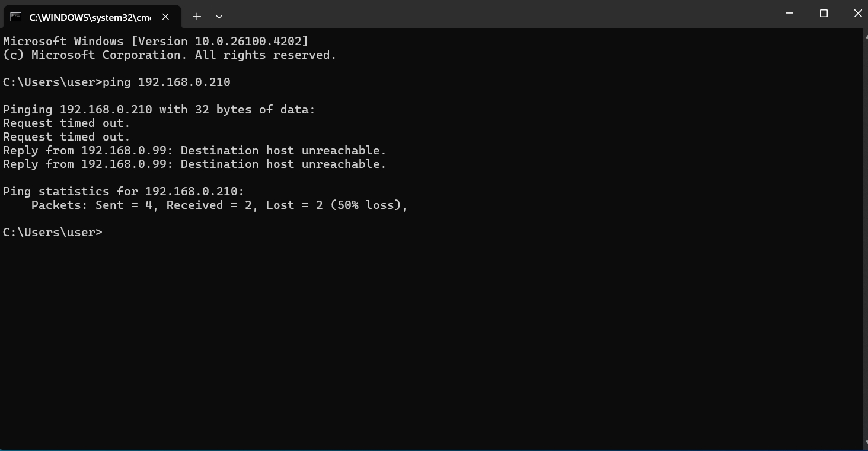
Task: Click the second 'Request timed out.' line
Action: coord(66,137)
